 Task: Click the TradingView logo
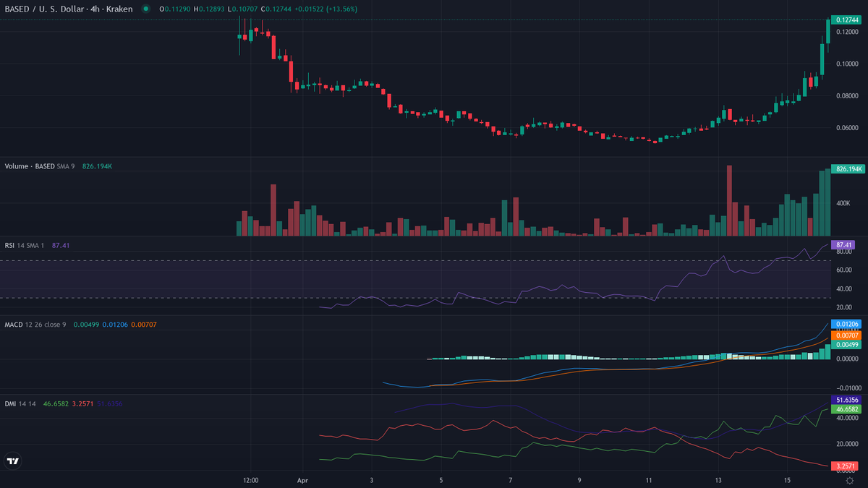click(x=12, y=461)
